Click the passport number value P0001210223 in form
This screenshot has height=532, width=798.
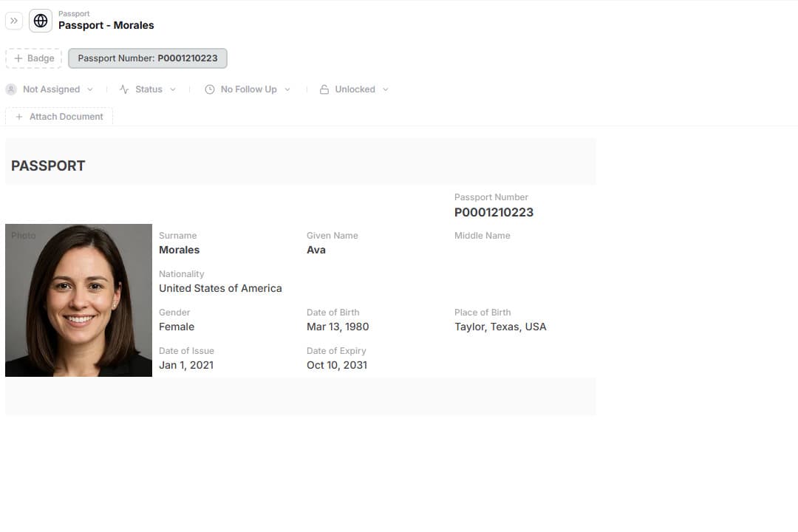(x=494, y=212)
